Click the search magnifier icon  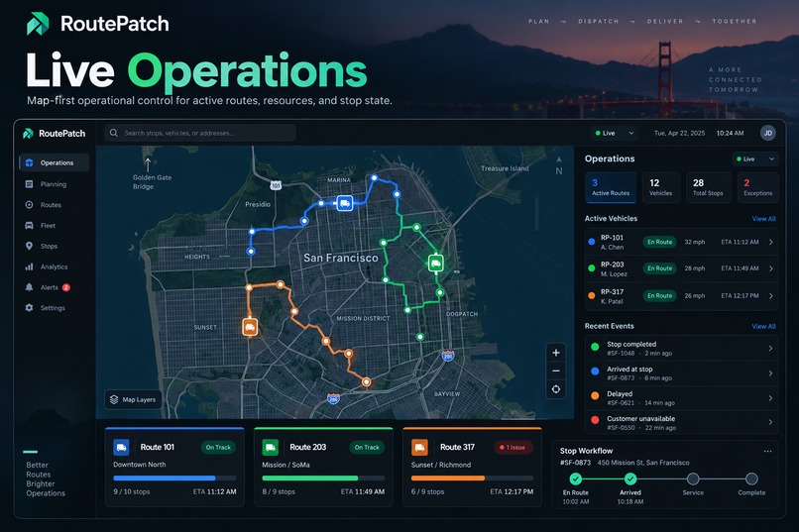[114, 133]
